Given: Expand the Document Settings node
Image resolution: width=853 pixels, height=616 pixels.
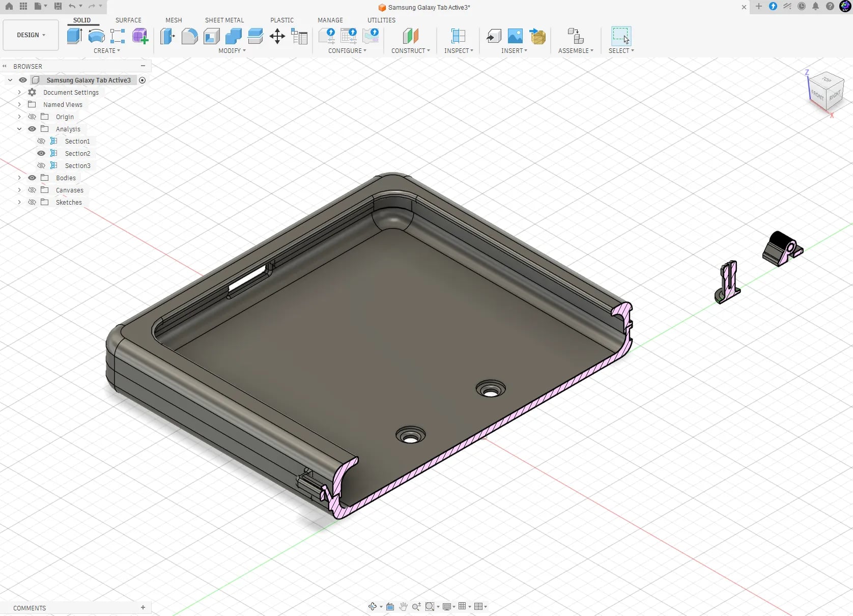Looking at the screenshot, I should [19, 92].
